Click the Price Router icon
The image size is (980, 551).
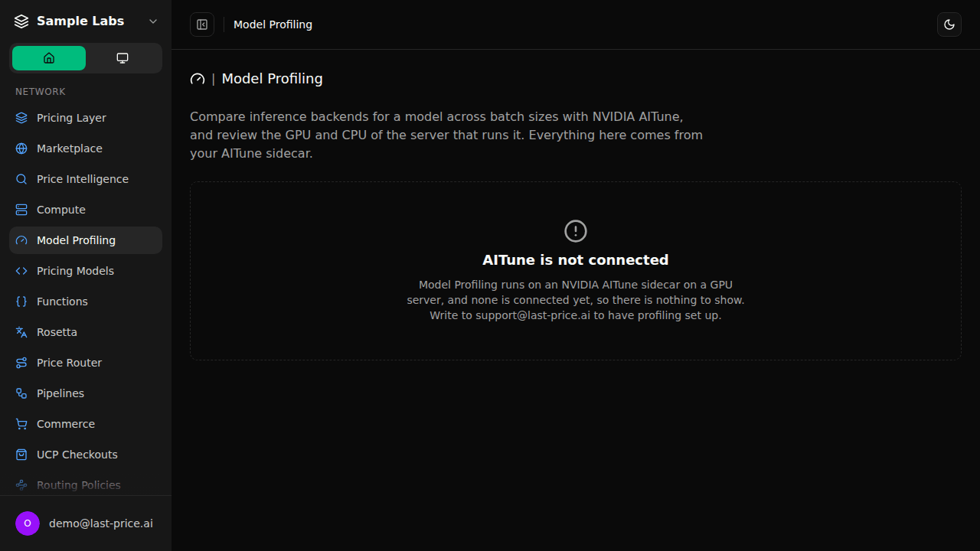coord(21,363)
